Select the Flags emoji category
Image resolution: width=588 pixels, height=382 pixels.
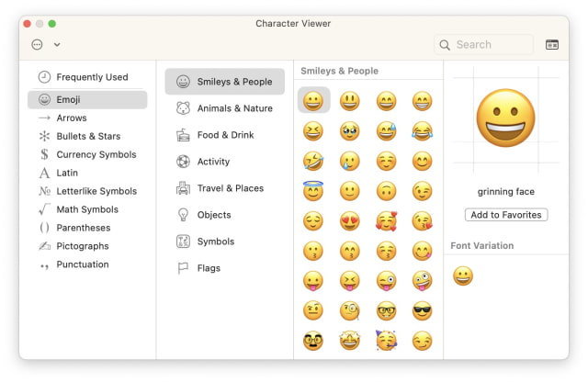209,268
